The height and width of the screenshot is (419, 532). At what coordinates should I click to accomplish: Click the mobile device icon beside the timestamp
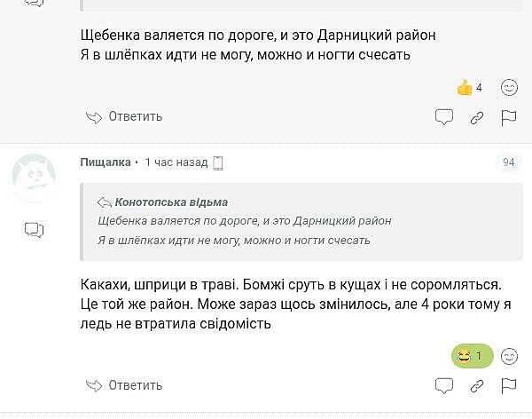pyautogui.click(x=218, y=162)
